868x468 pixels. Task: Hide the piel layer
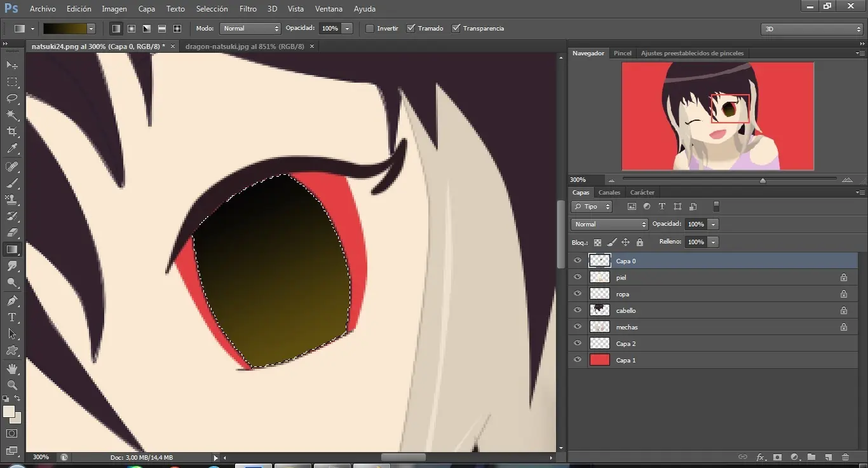click(x=578, y=277)
